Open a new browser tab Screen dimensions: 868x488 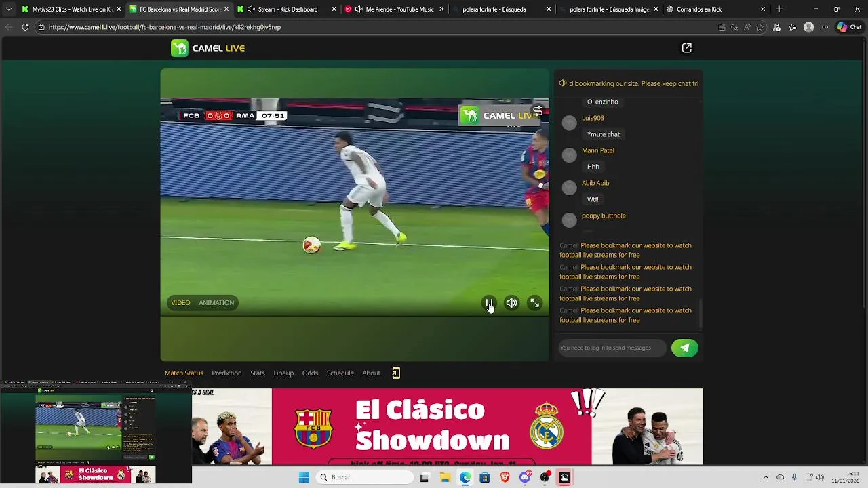pos(779,9)
